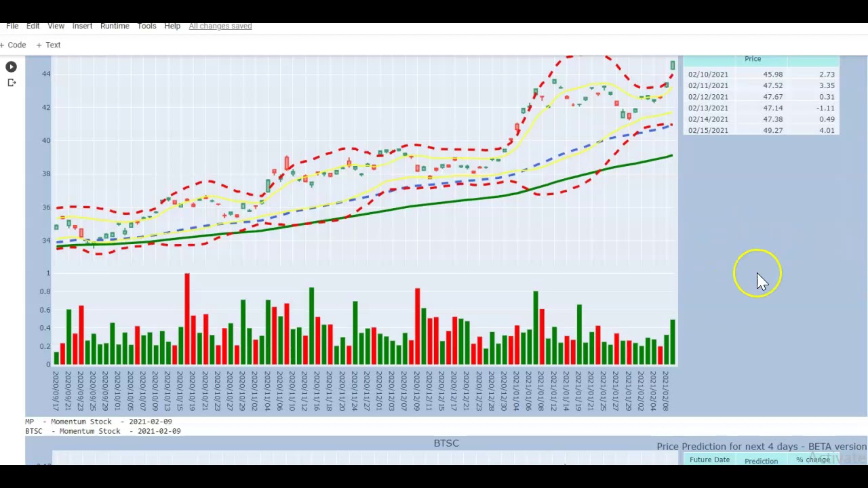The height and width of the screenshot is (488, 868).
Task: Click the MP Momentum Stock output line
Action: (x=98, y=422)
